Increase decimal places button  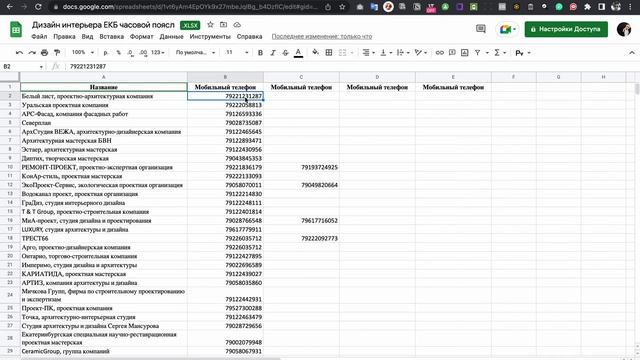coord(143,53)
